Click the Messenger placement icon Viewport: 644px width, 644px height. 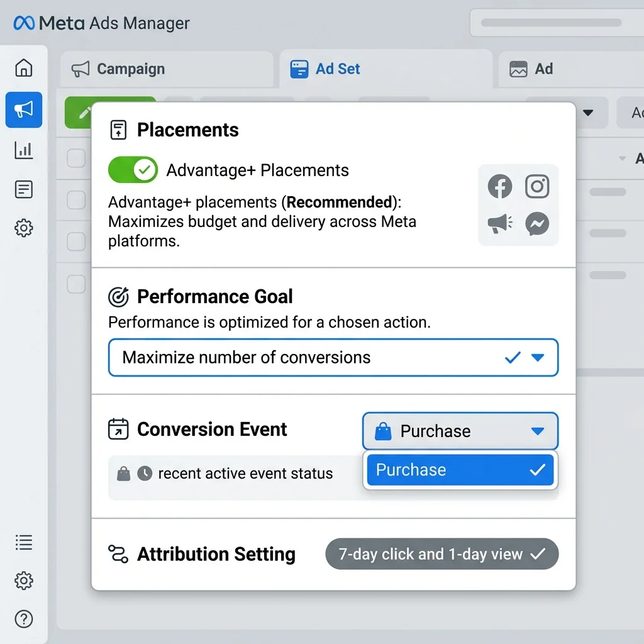[537, 224]
